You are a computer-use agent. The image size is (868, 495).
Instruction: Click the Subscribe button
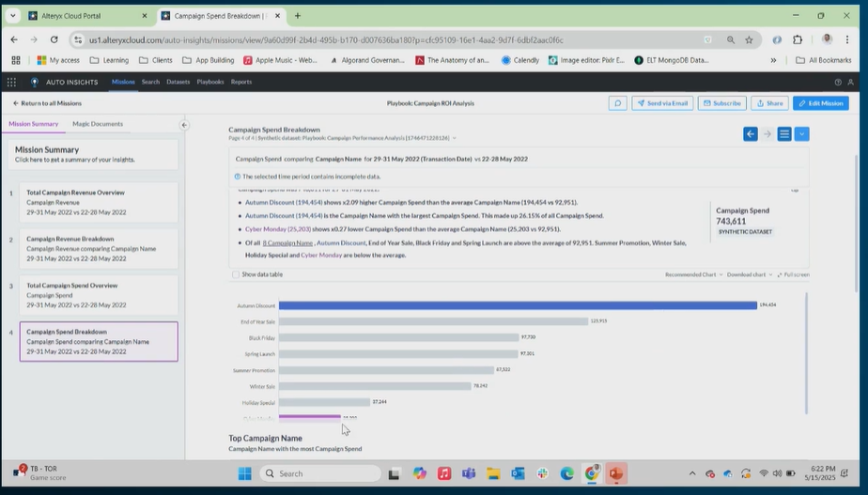[x=721, y=103]
